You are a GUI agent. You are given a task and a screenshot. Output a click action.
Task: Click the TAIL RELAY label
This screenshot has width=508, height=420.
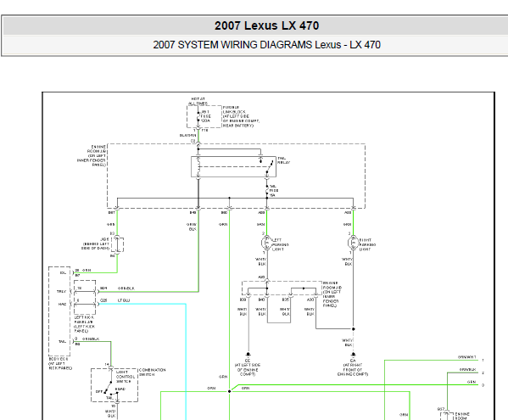pos(283,160)
